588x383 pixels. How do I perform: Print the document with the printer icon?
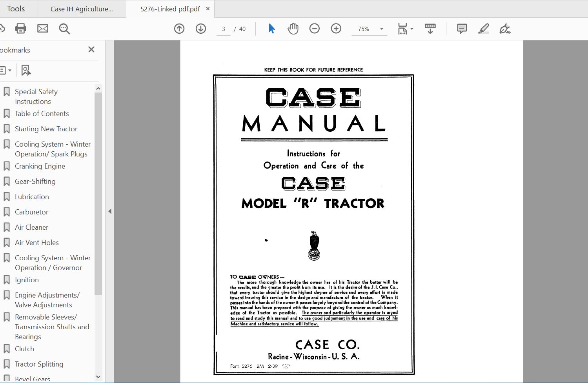[20, 29]
